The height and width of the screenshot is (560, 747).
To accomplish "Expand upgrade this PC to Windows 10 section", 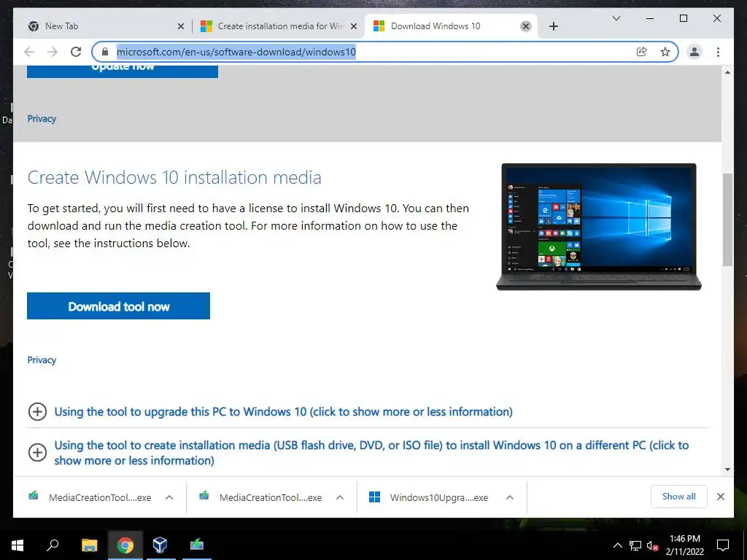I will point(38,411).
